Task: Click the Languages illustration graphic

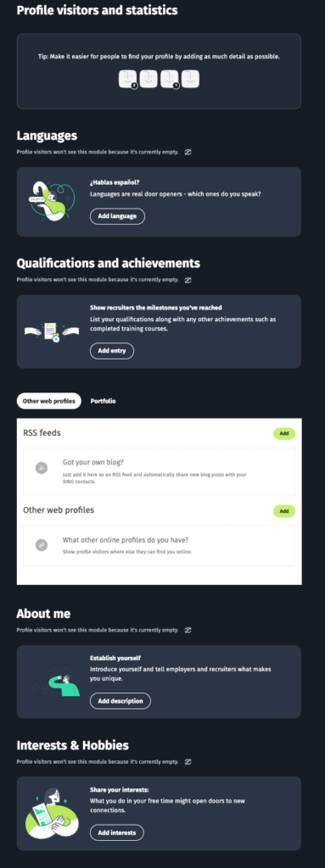Action: (x=50, y=201)
